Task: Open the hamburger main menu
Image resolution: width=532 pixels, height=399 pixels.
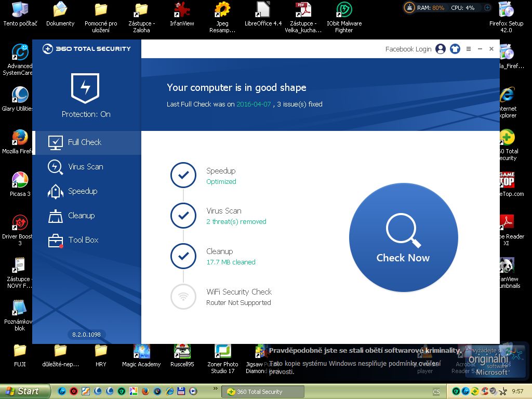Action: (469, 49)
